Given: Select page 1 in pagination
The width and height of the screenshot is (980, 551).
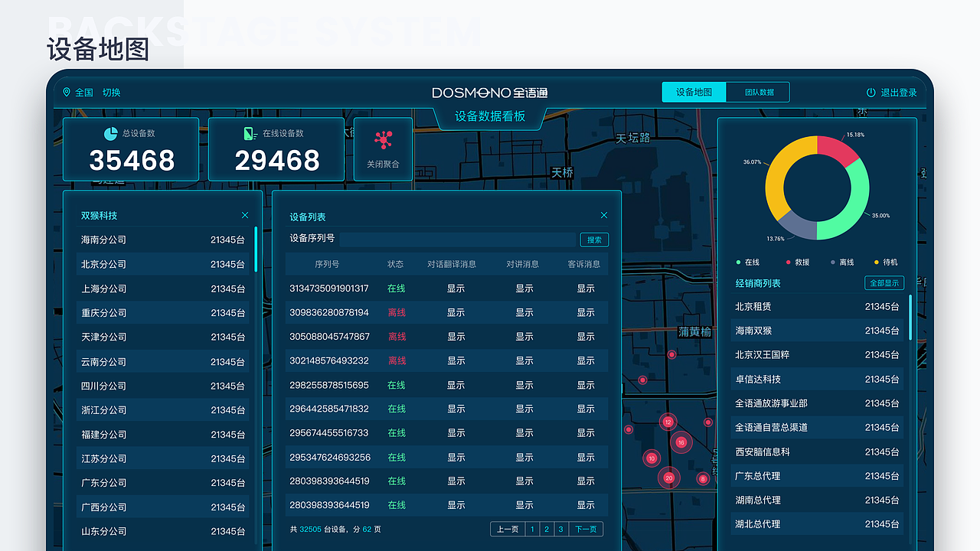Looking at the screenshot, I should pos(532,529).
